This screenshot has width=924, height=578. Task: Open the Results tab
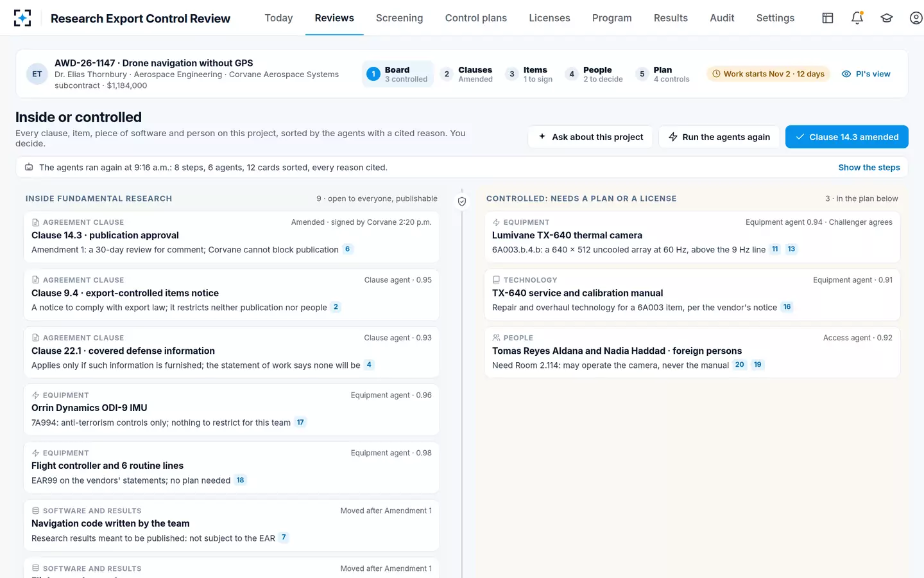click(x=671, y=18)
